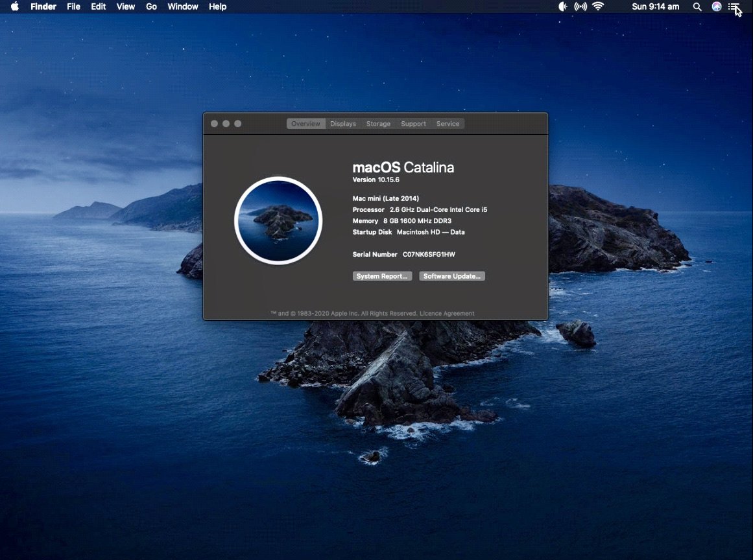This screenshot has width=753, height=560.
Task: Open the Wi-Fi status menu
Action: click(x=598, y=6)
